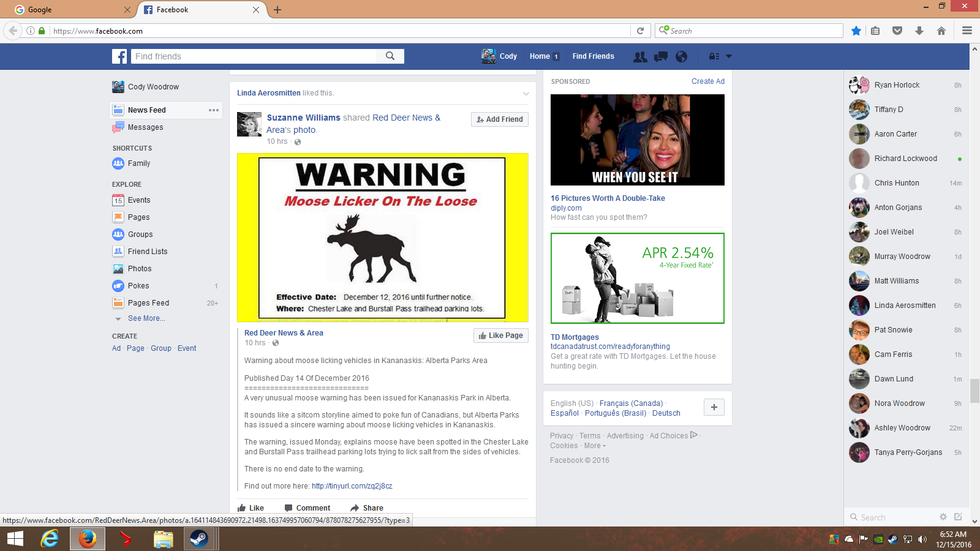
Task: Open the TD Mortgages ad link
Action: click(575, 337)
